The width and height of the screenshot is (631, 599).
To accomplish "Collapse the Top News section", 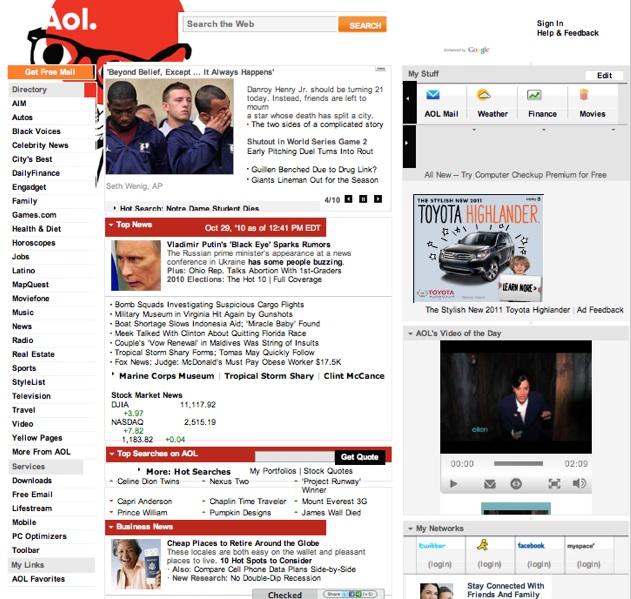I will 111,225.
